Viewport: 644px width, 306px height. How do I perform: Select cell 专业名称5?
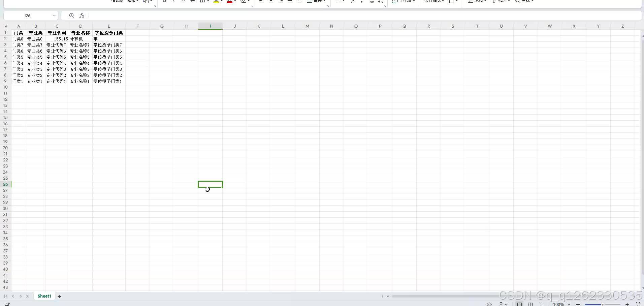(x=80, y=57)
